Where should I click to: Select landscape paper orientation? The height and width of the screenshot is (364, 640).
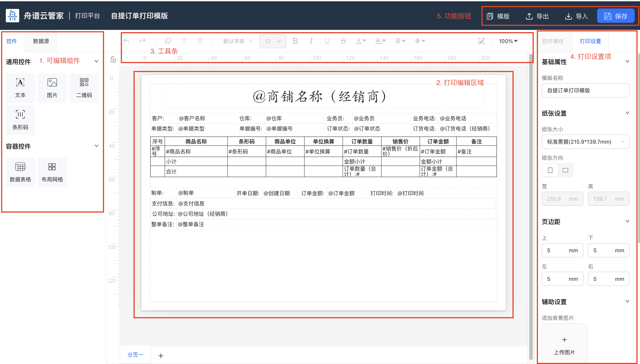point(565,170)
